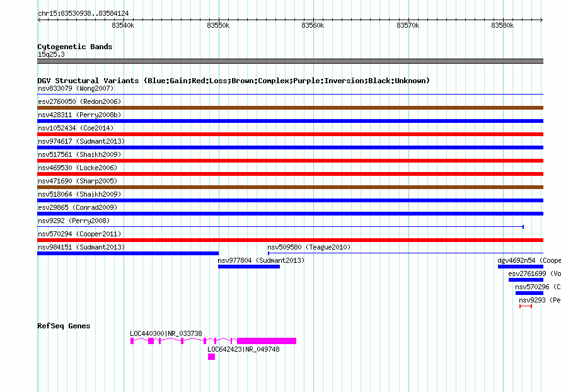Click the LOC440300 NR_033738 gene glyph
This screenshot has width=561, height=392.
(213, 341)
